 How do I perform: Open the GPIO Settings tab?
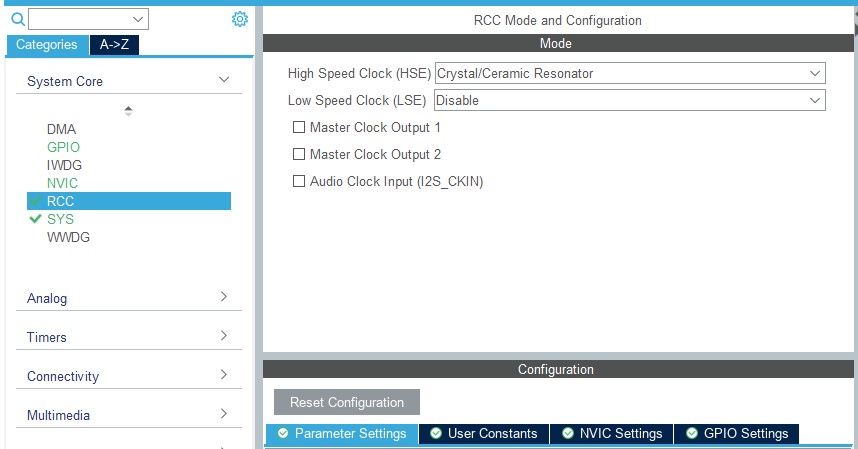(736, 434)
